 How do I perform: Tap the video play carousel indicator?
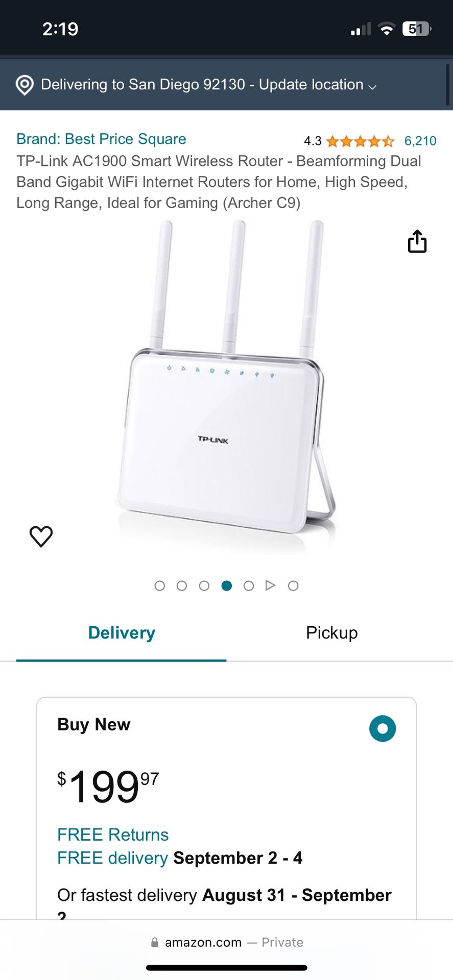(x=271, y=585)
